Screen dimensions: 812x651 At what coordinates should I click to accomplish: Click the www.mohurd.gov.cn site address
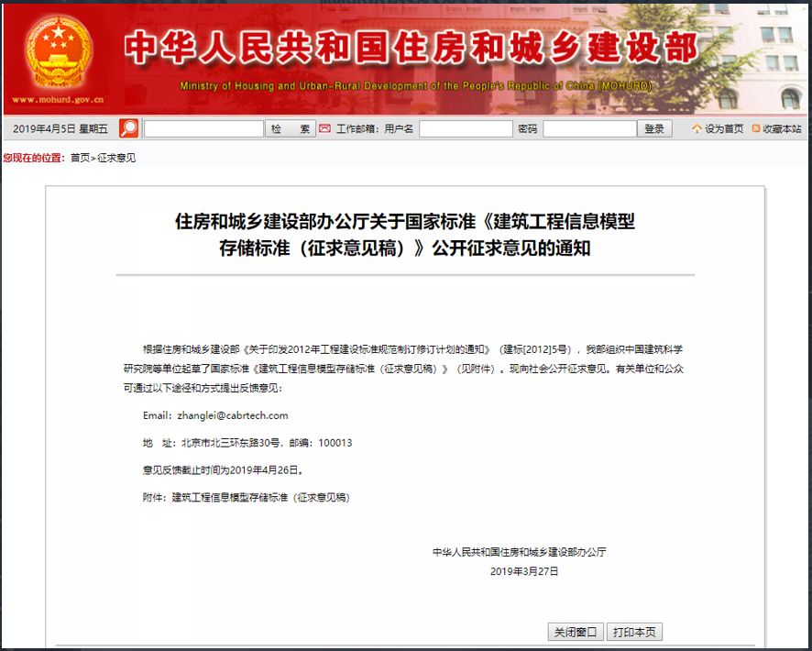click(58, 99)
